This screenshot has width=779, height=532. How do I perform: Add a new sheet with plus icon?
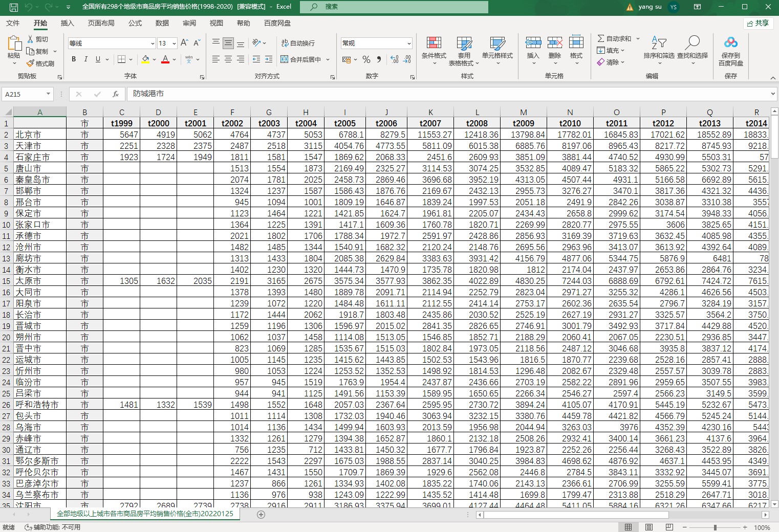coord(261,515)
